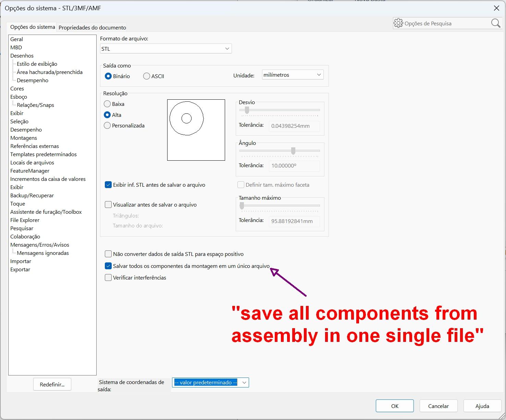Select Incrementos da caixa de valores

48,179
